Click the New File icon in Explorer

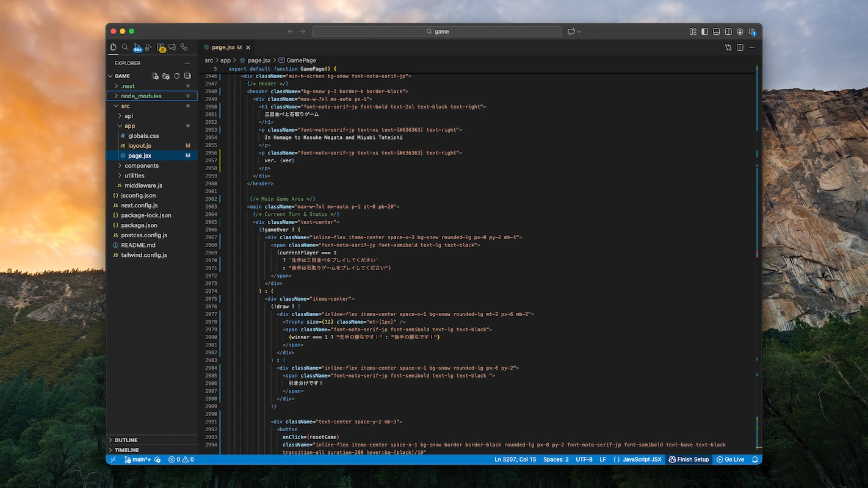[x=156, y=76]
